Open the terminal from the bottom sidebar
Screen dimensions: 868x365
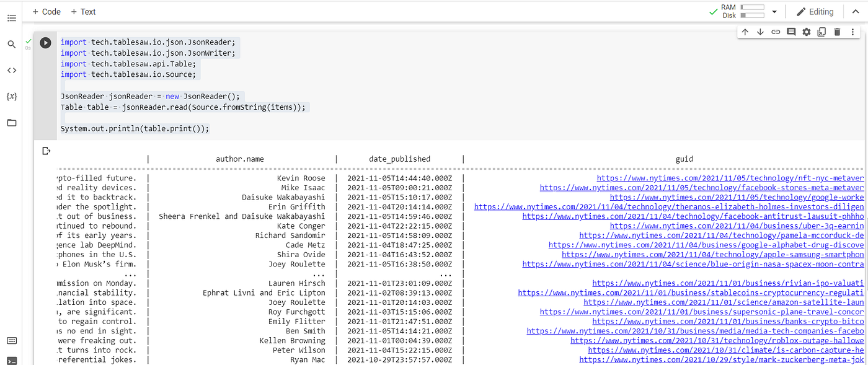(11, 359)
